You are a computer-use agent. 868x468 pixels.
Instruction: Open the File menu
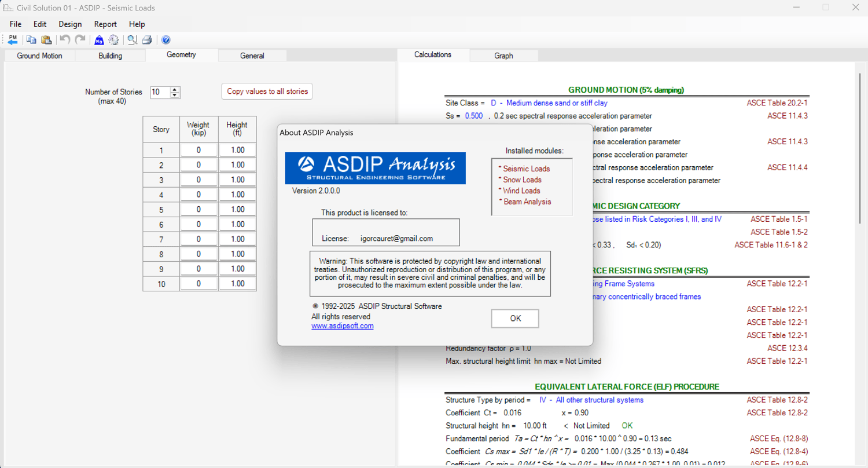[x=16, y=24]
